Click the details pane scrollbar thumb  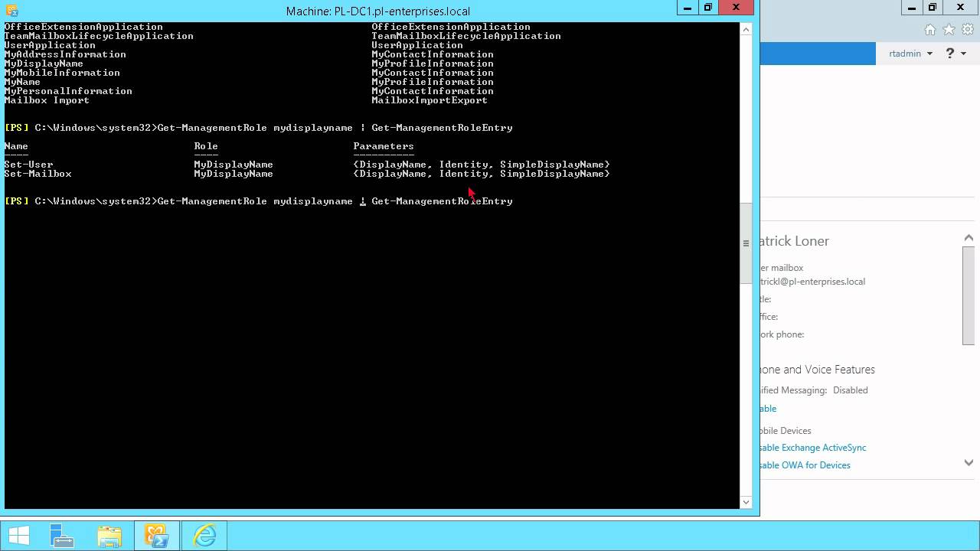pos(969,295)
